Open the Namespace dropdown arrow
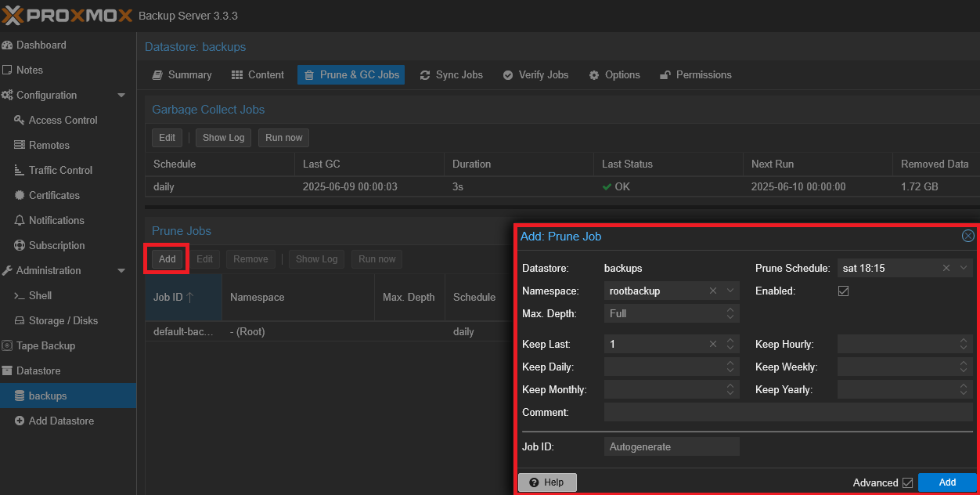Viewport: 980px width, 495px height. click(731, 291)
